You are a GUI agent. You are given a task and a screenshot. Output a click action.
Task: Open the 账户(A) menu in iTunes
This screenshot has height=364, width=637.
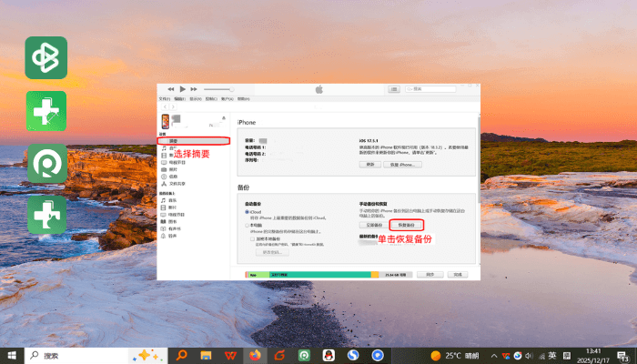227,98
